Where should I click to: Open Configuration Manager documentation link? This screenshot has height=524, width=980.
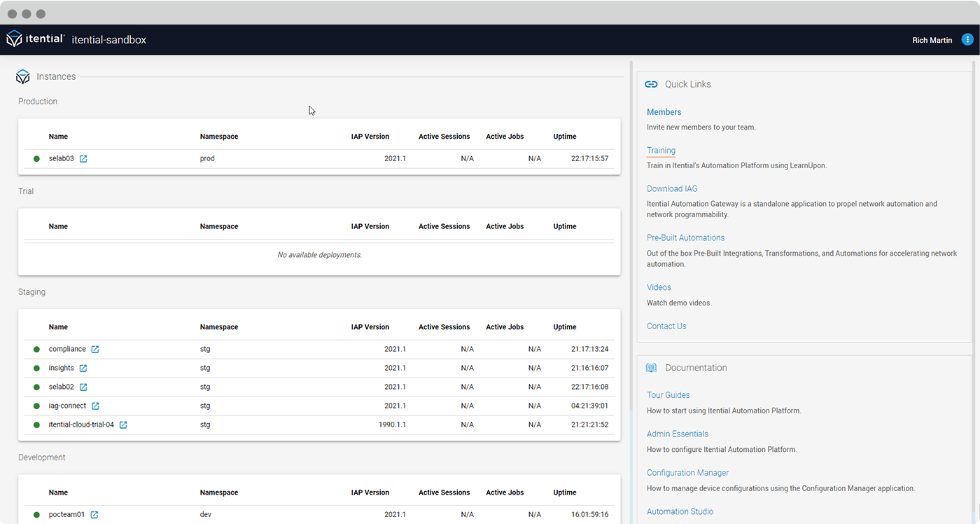point(687,473)
